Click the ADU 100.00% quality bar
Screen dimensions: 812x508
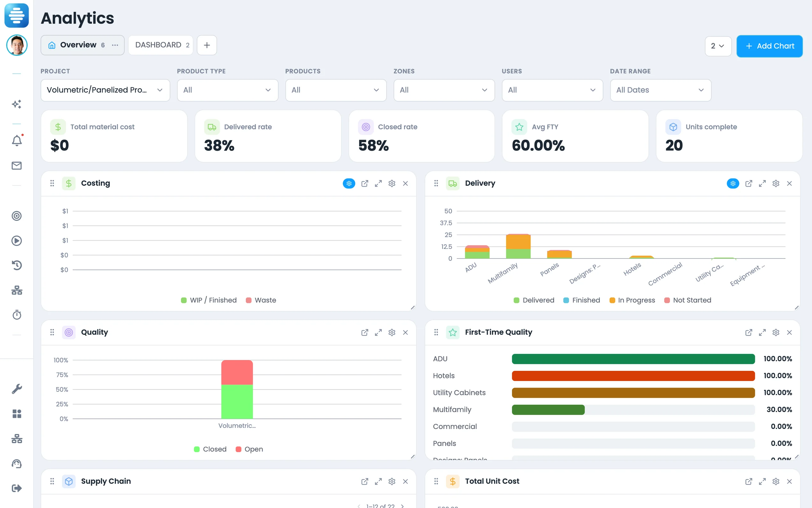633,359
